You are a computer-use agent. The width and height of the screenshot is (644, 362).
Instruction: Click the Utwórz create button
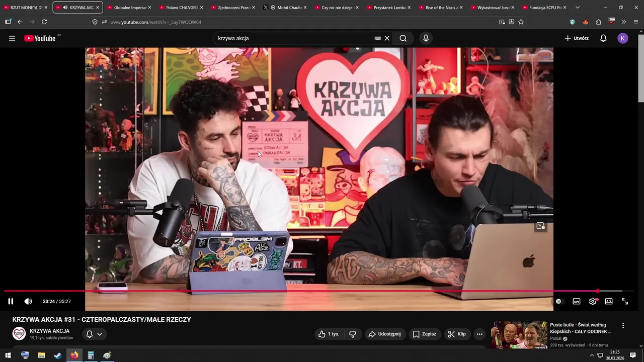coord(577,38)
